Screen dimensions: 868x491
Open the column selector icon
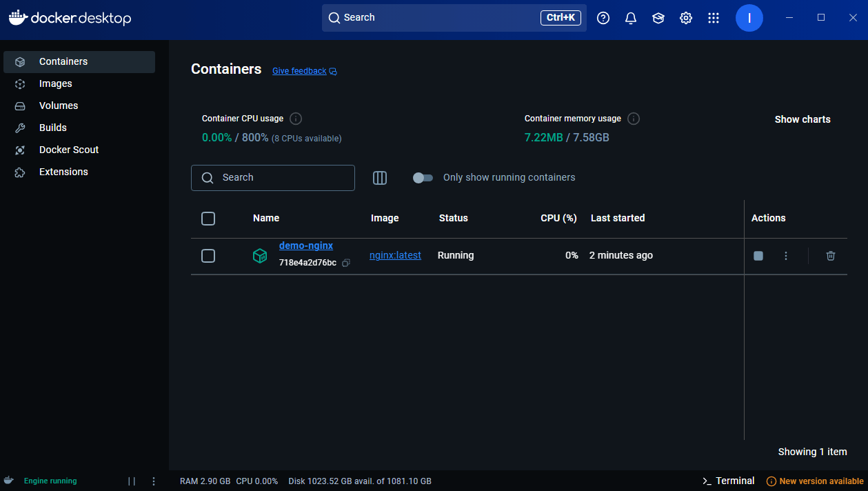point(380,178)
